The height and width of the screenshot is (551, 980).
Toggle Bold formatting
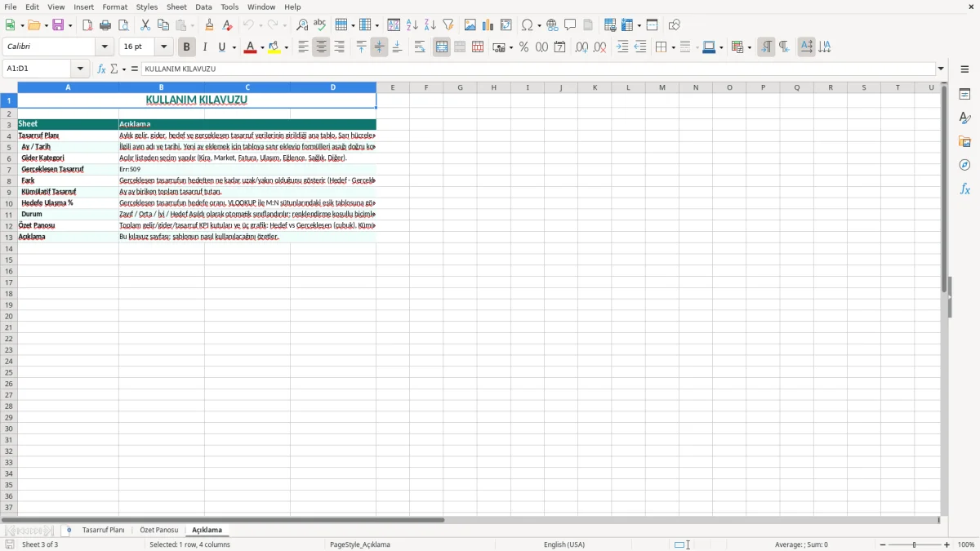point(187,47)
